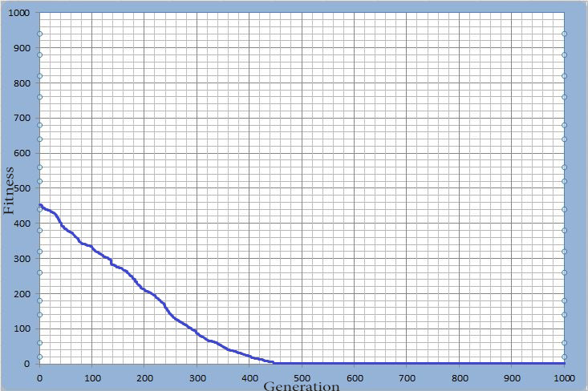Click the Fitness vertical axis title
Viewport: 588px width, 391px height.
click(x=10, y=189)
